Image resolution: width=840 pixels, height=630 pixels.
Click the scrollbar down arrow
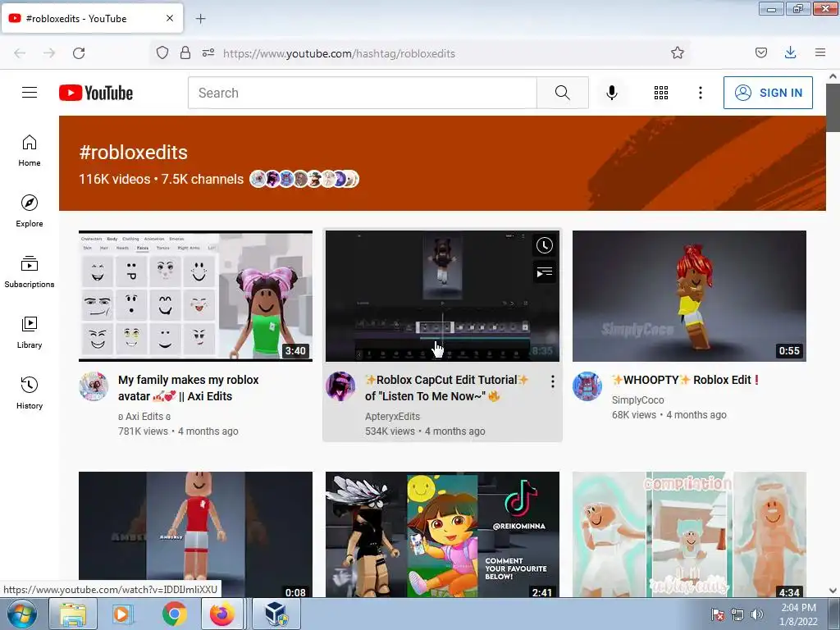pos(833,591)
